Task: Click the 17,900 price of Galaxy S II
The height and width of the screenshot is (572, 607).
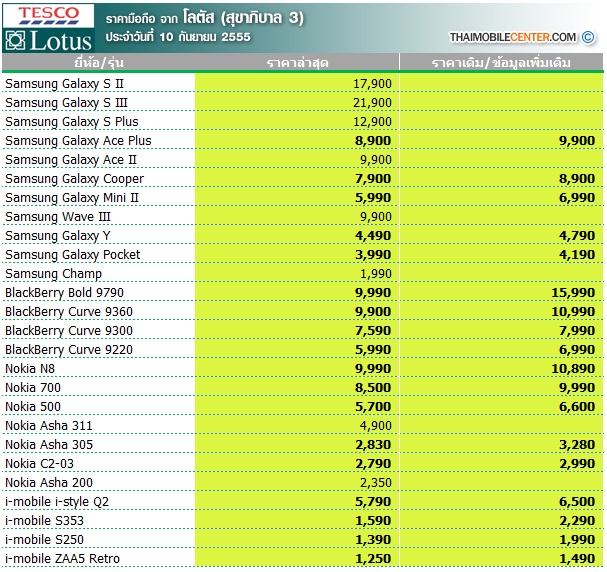Action: 372,84
